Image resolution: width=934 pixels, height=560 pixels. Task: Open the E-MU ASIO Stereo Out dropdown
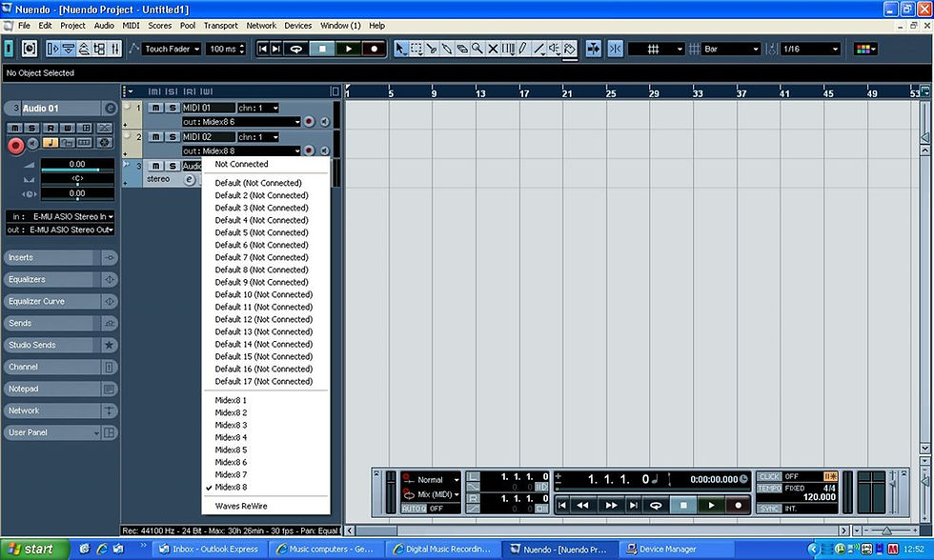[60, 230]
